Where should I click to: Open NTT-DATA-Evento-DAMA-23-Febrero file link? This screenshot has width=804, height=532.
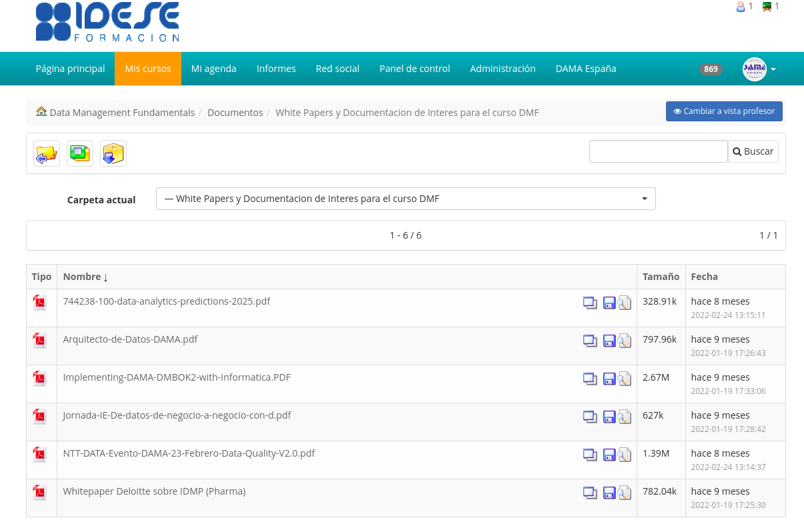tap(189, 453)
